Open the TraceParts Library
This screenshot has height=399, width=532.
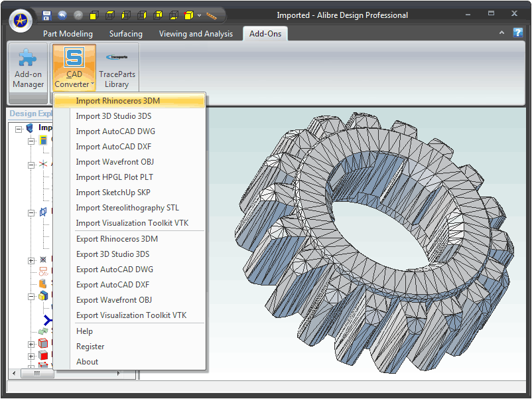pos(117,68)
